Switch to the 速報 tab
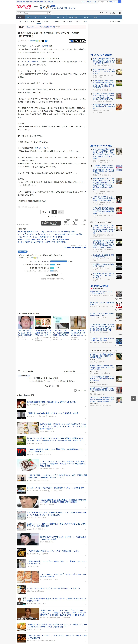This screenshot has height=644, width=138. (28, 17)
